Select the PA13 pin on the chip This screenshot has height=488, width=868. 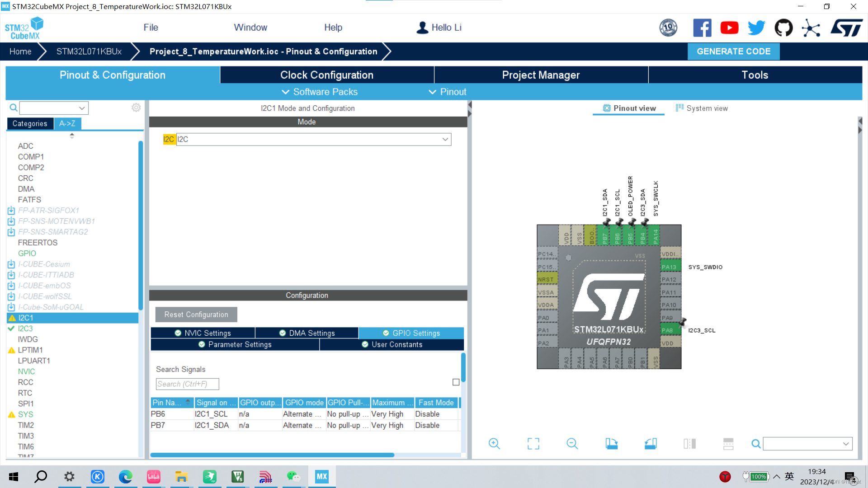670,267
